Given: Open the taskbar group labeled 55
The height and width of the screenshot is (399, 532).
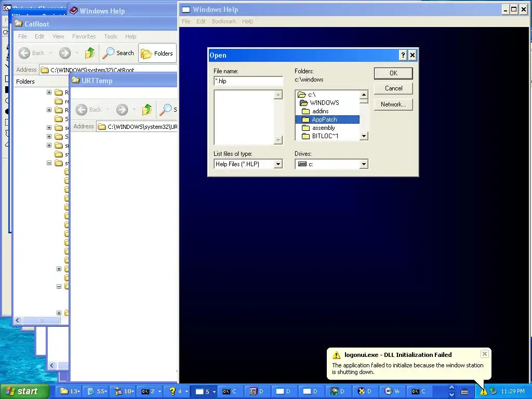Looking at the screenshot, I should coord(97,391).
